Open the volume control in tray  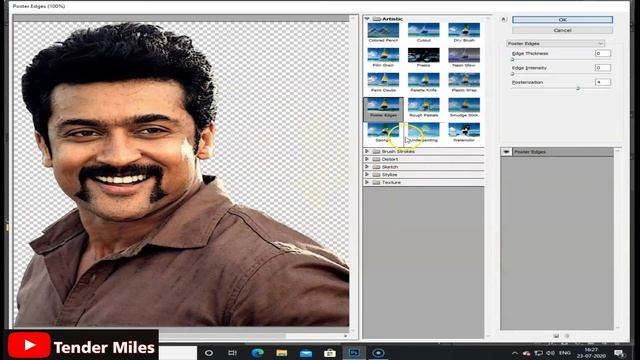(551, 353)
